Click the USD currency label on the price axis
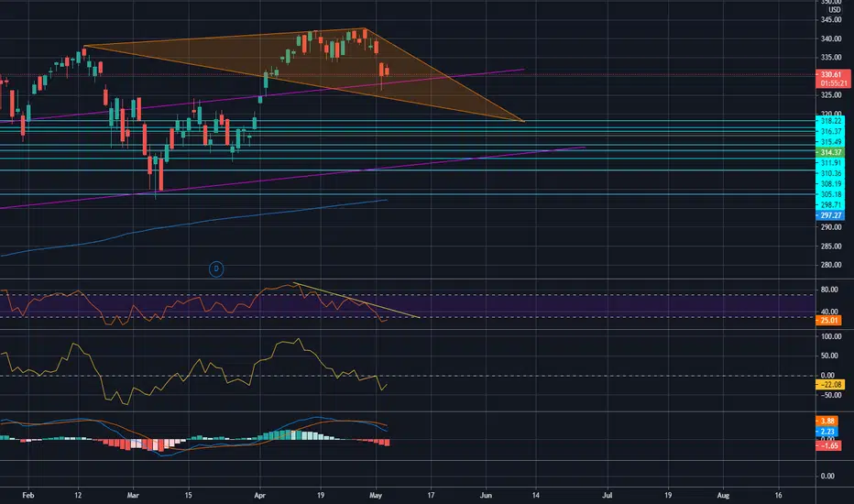The image size is (854, 504). pos(835,10)
